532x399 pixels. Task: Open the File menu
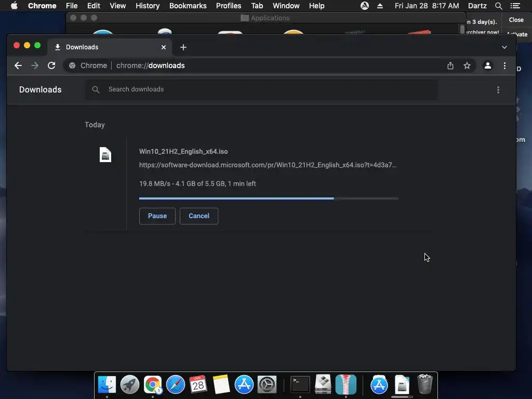coord(72,6)
